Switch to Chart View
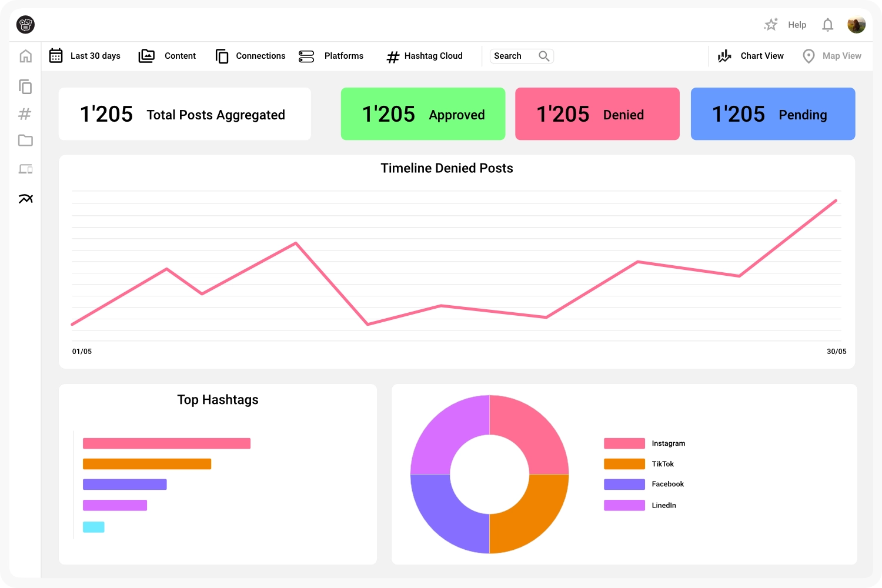This screenshot has height=588, width=882. [751, 56]
